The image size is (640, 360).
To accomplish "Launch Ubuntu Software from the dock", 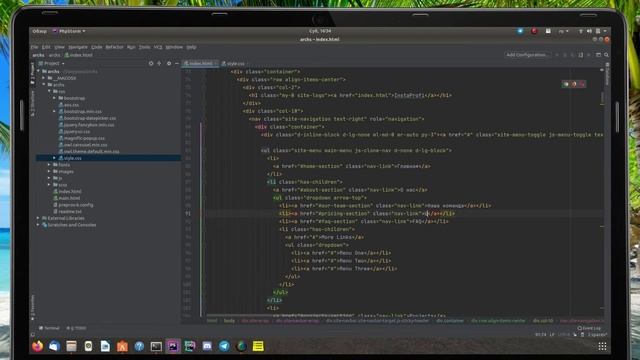I will coord(122,346).
